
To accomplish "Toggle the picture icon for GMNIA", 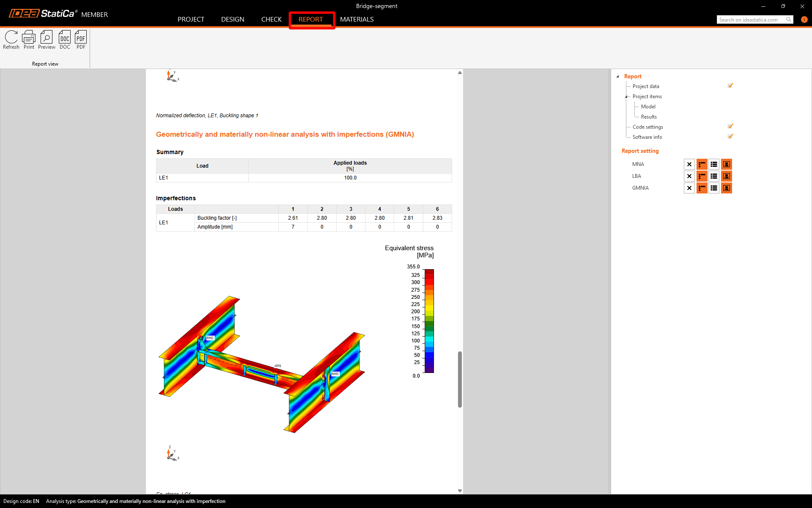I will click(726, 188).
